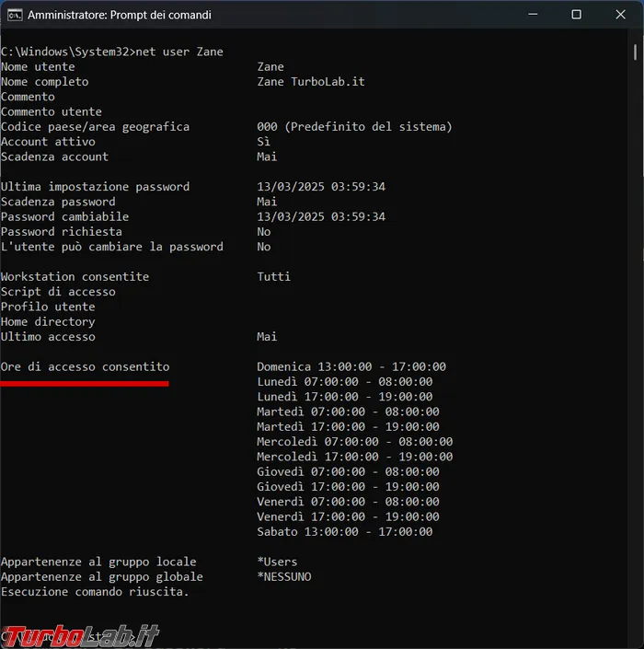Click the 'Zane' value next to Nome utente

click(x=270, y=66)
